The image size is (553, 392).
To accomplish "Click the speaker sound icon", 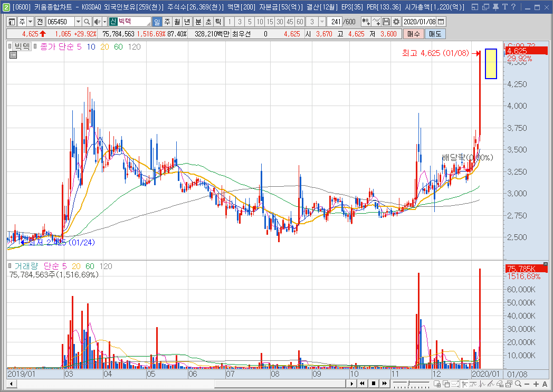I will pyautogui.click(x=97, y=22).
